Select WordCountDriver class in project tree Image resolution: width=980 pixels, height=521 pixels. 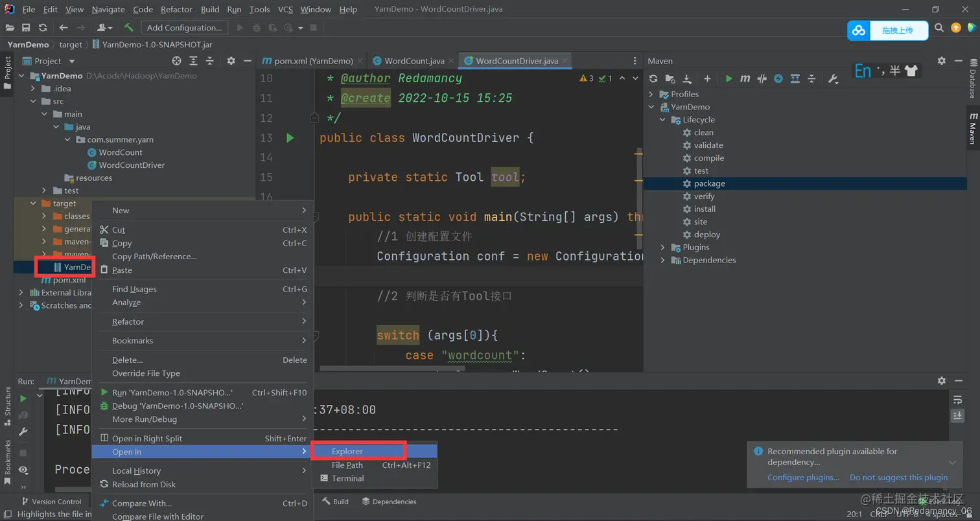(x=132, y=165)
